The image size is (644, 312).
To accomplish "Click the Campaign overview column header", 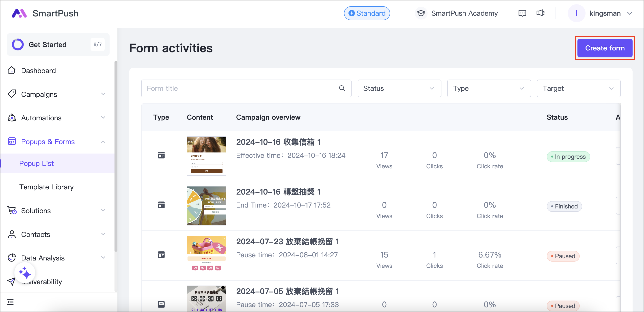I will pos(268,117).
